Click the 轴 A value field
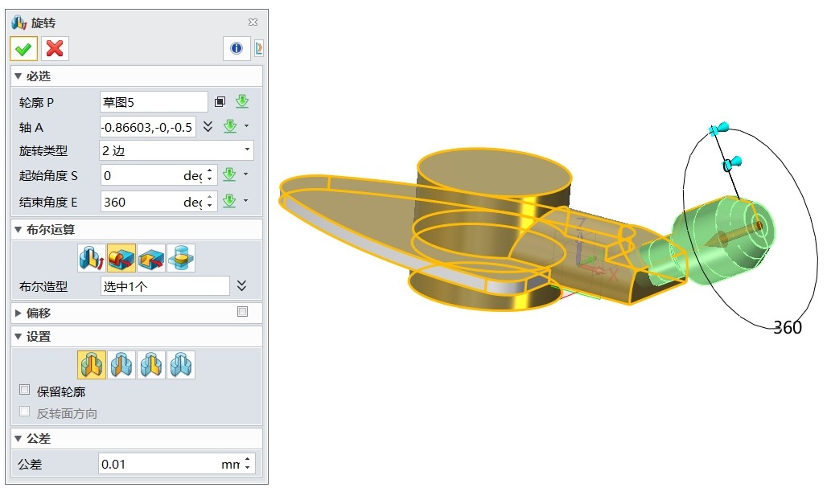827x504 pixels. point(148,127)
